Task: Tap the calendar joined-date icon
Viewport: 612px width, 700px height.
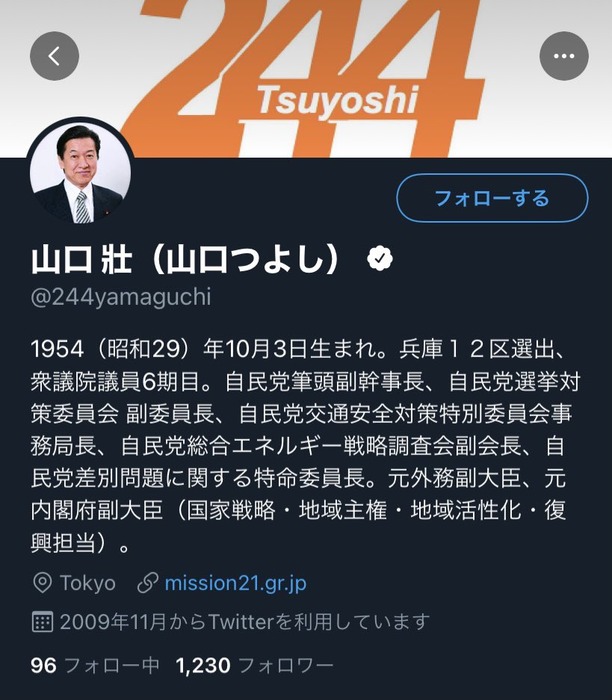Action: tap(42, 622)
